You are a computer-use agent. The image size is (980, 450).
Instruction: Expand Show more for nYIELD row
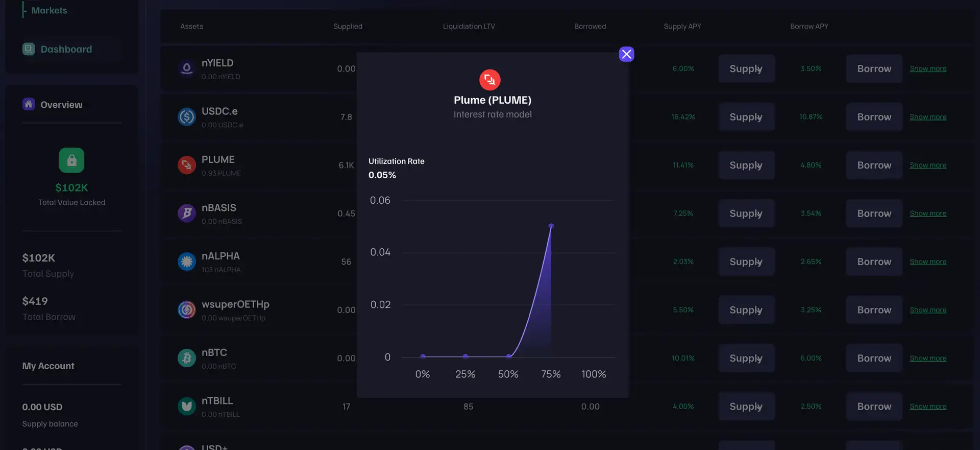click(927, 69)
